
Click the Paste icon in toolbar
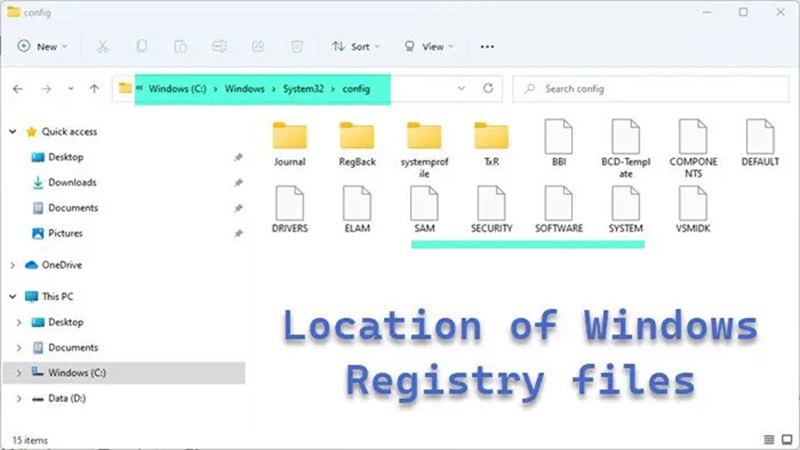(180, 46)
